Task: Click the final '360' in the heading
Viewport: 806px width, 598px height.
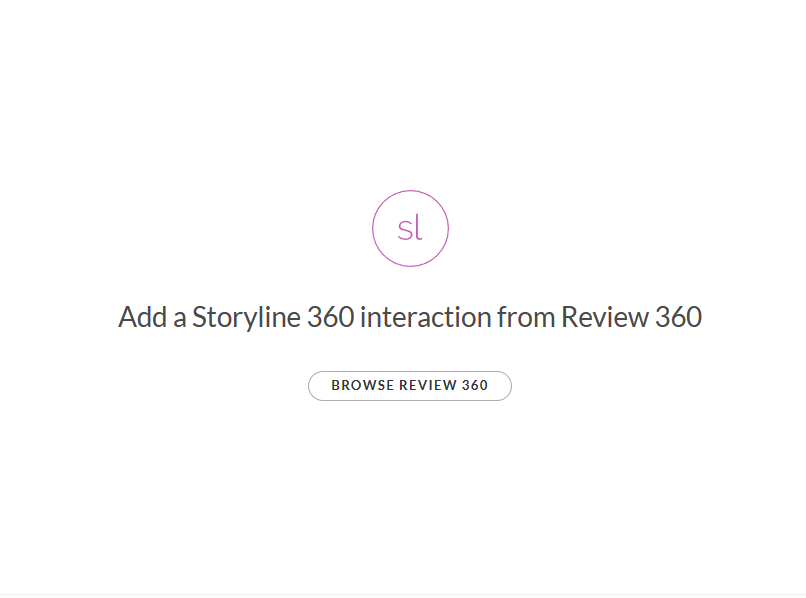Action: (x=678, y=318)
